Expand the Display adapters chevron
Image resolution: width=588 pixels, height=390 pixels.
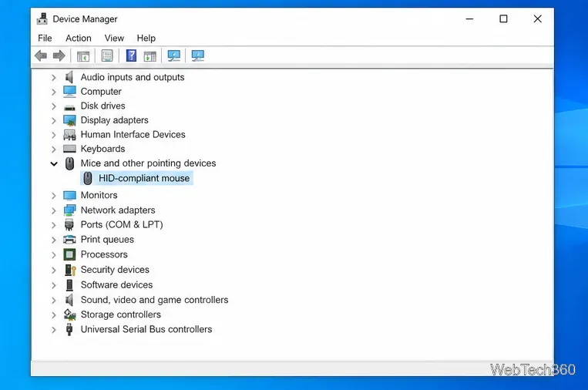(x=54, y=120)
